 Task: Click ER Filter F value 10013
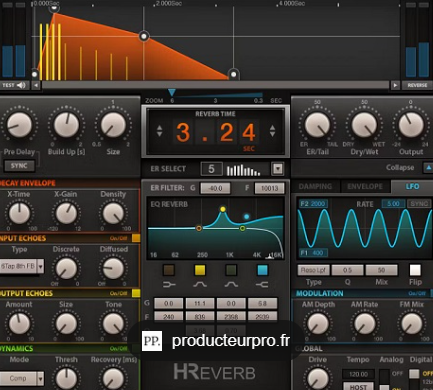[269, 188]
